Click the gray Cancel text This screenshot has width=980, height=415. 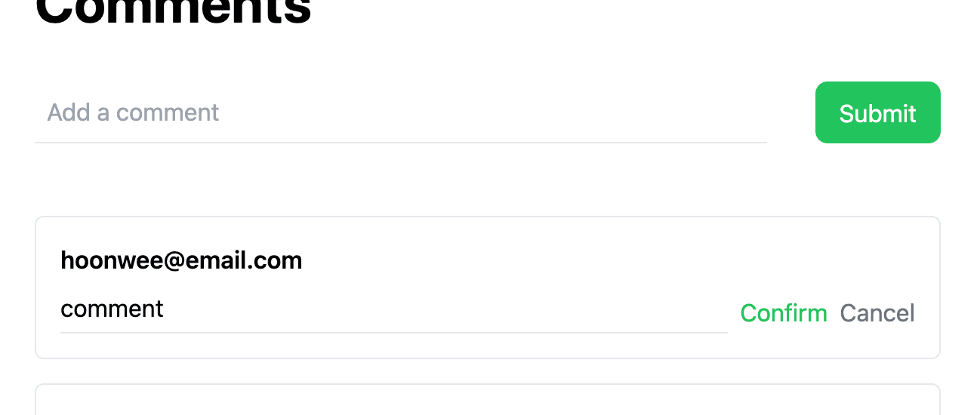pyautogui.click(x=877, y=312)
